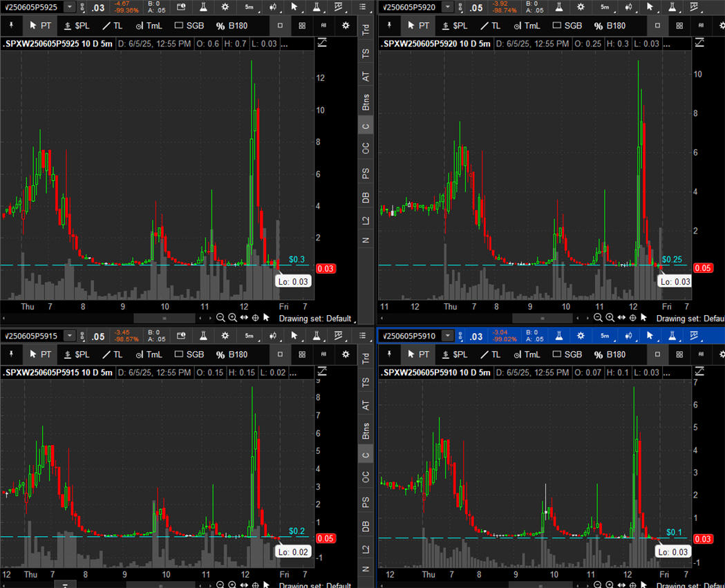
Task: Open the symbol dropdown for V250605P5925
Action: click(x=70, y=7)
